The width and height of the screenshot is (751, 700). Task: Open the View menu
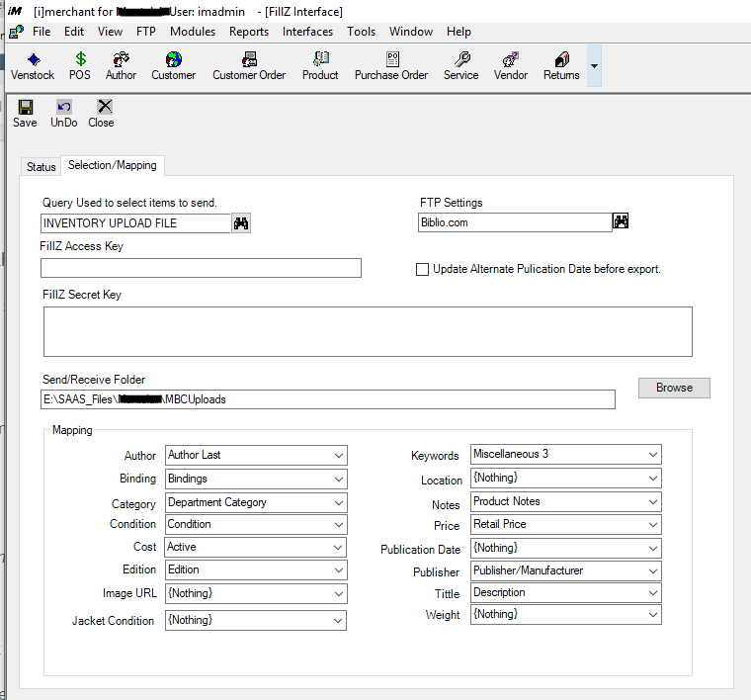click(x=110, y=32)
